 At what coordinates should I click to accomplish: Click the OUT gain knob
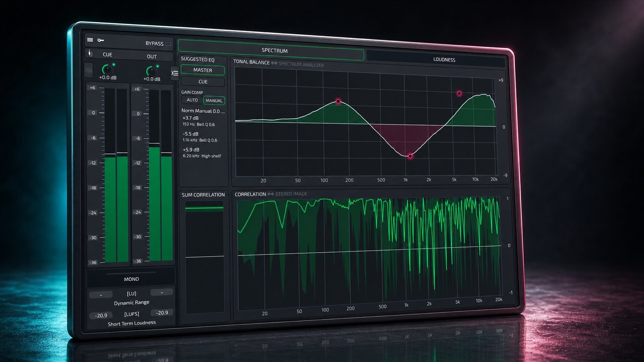click(x=151, y=71)
